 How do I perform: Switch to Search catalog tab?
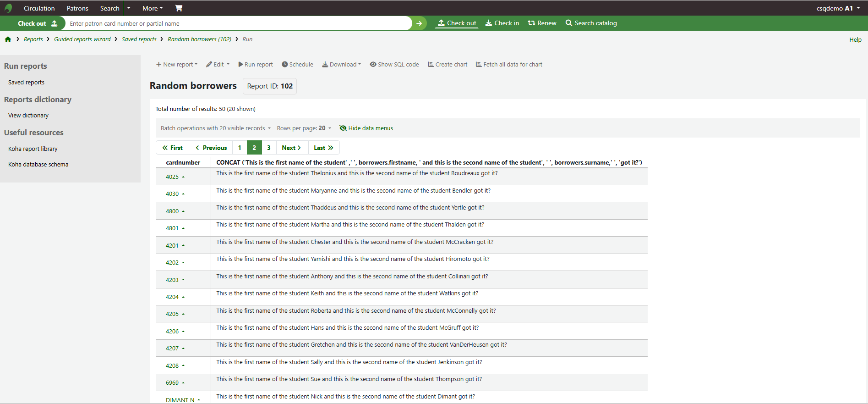tap(591, 23)
